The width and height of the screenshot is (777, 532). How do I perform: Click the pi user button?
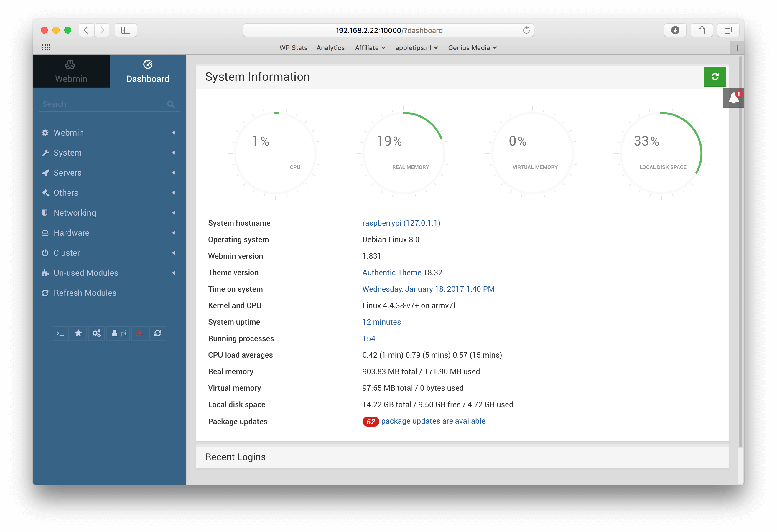tap(119, 333)
